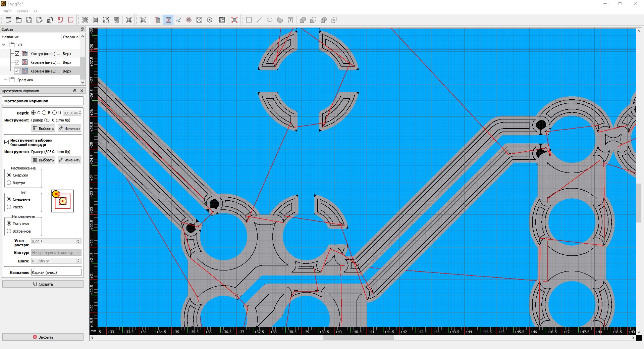Select the Line drawing tool
The height and width of the screenshot is (349, 644).
point(259,20)
